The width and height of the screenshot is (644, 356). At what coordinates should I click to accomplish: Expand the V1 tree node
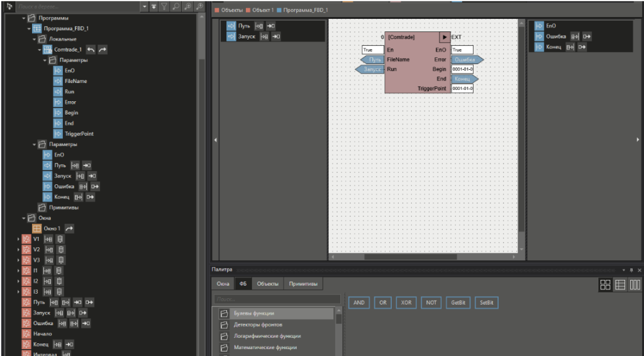18,239
